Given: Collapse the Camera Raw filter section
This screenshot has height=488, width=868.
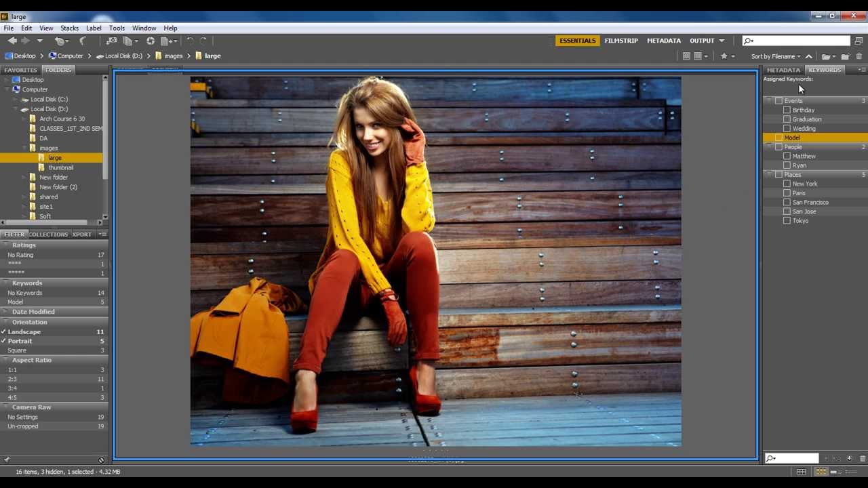Looking at the screenshot, I should point(7,407).
